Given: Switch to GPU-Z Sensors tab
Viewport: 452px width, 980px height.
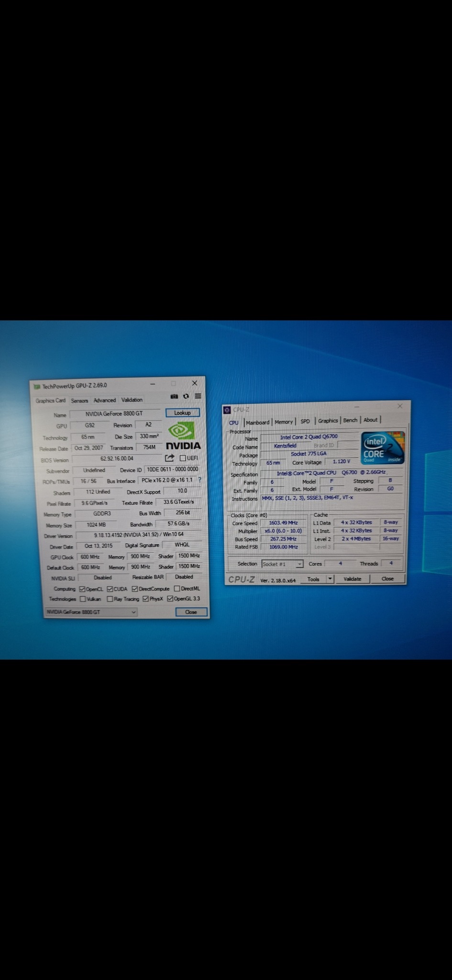Looking at the screenshot, I should (x=79, y=401).
